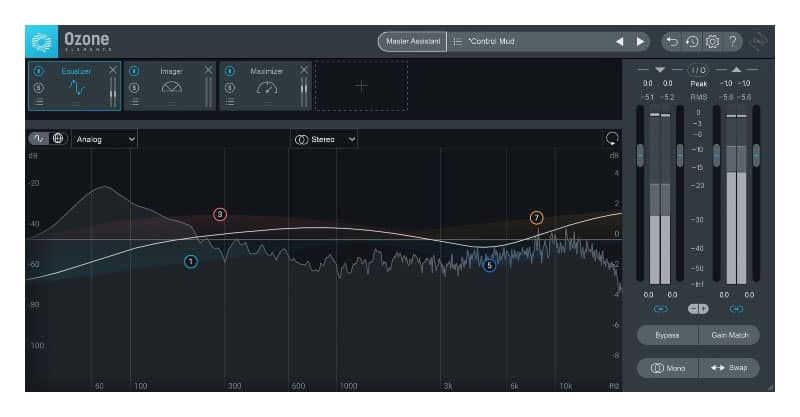Open the preset list icon
The width and height of the screenshot is (800, 417).
pyautogui.click(x=457, y=41)
